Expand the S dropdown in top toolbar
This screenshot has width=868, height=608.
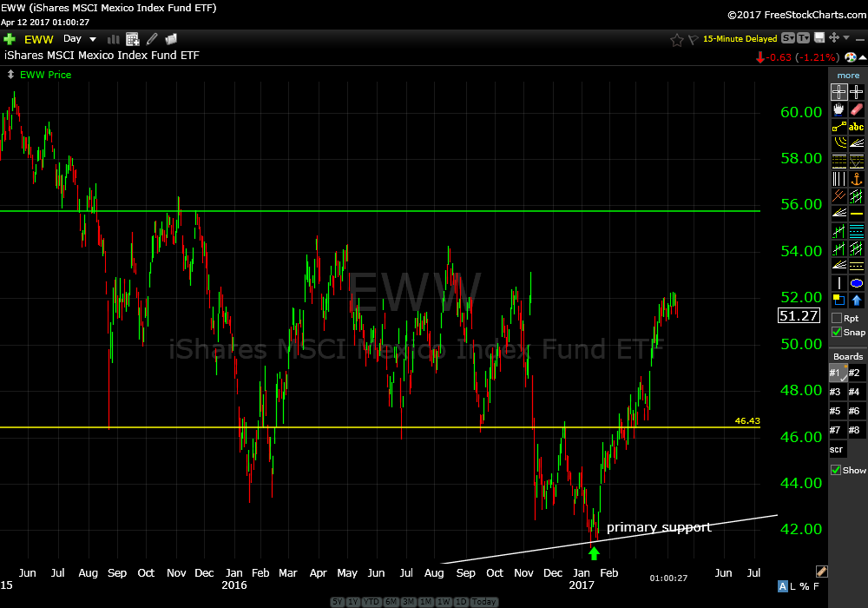(x=787, y=38)
